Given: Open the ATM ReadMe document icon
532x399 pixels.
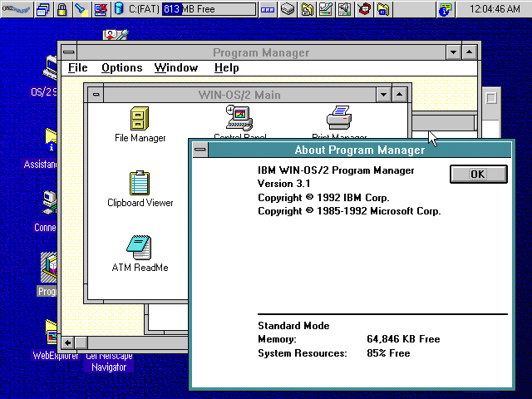Looking at the screenshot, I should pos(140,248).
